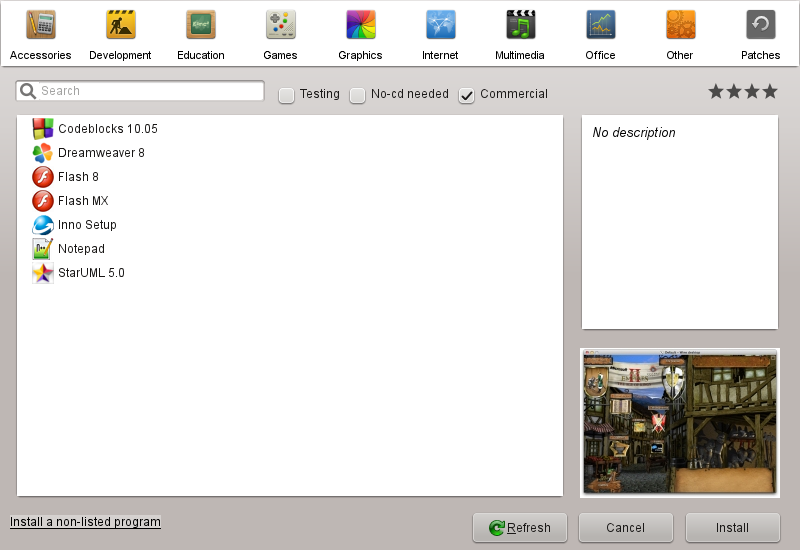
Task: Click the Refresh button
Action: 520,528
